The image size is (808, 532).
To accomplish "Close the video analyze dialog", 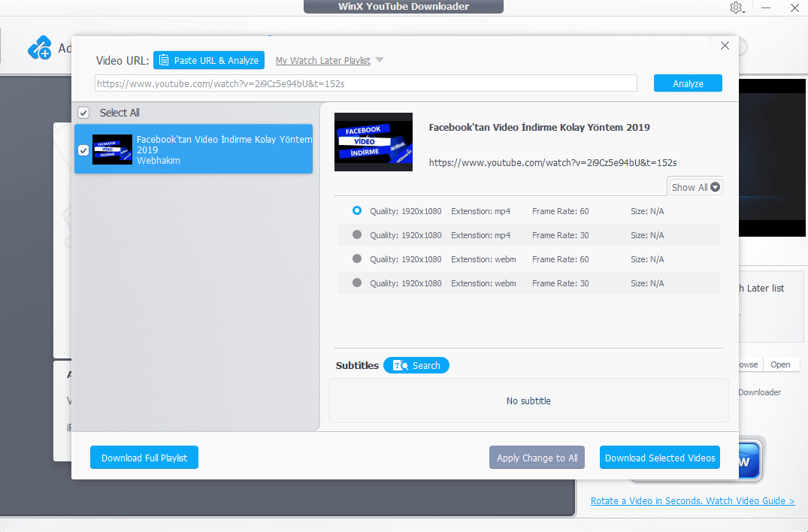I will 725,45.
